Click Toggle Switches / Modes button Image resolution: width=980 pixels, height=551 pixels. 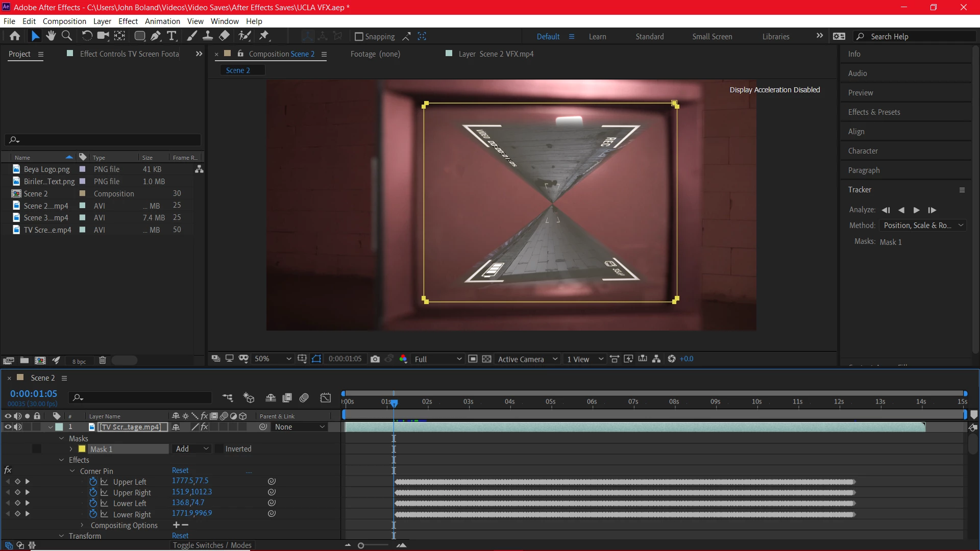(x=212, y=545)
